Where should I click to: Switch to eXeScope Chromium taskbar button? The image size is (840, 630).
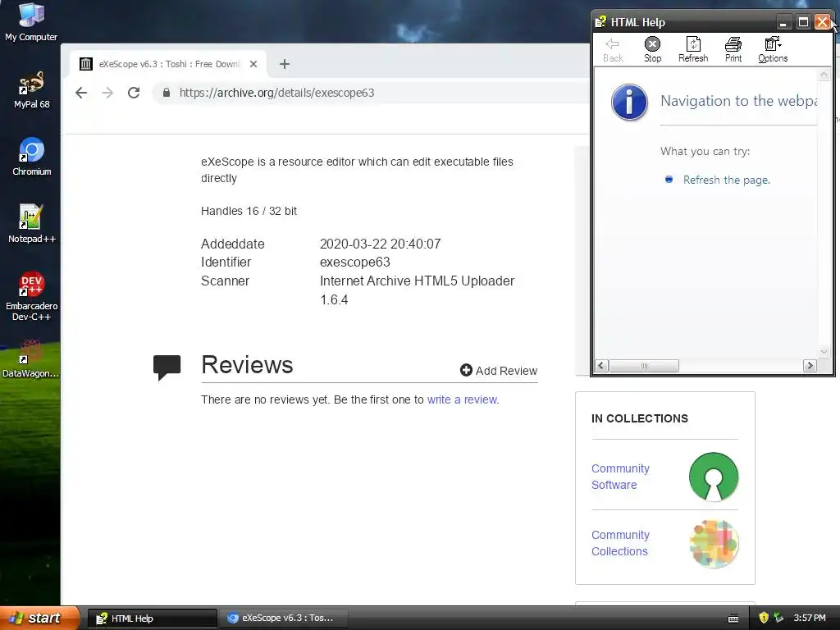283,619
